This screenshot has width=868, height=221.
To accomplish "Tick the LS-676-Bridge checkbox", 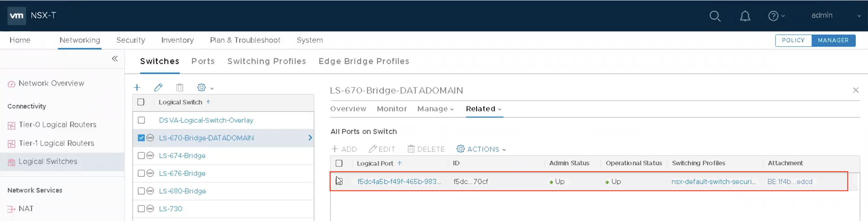I will tap(141, 173).
